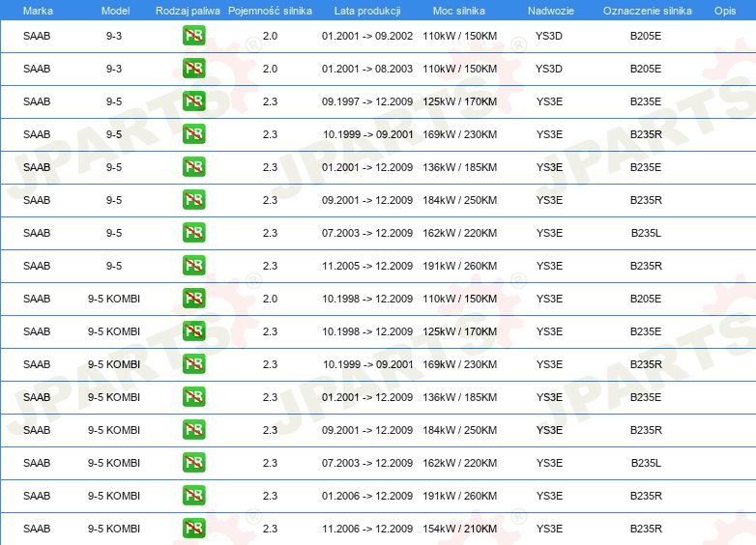The height and width of the screenshot is (545, 756).
Task: Click the petrol fuel icon in the 9-3 row ending 09.2002
Action: (193, 36)
